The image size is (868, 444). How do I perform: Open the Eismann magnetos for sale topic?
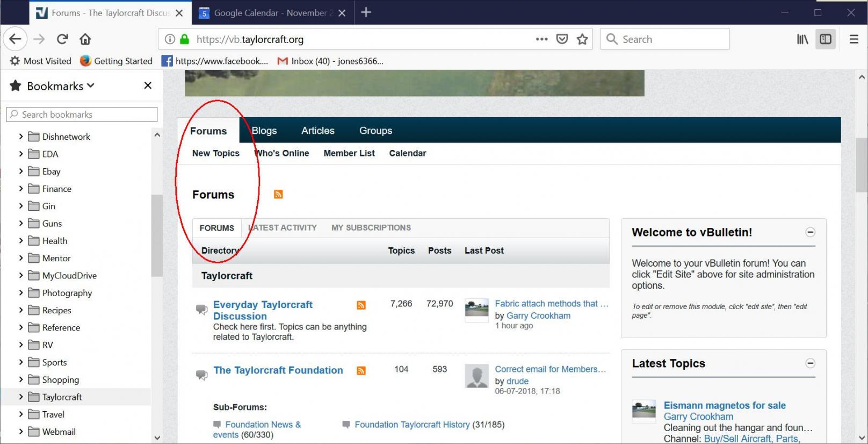point(725,405)
